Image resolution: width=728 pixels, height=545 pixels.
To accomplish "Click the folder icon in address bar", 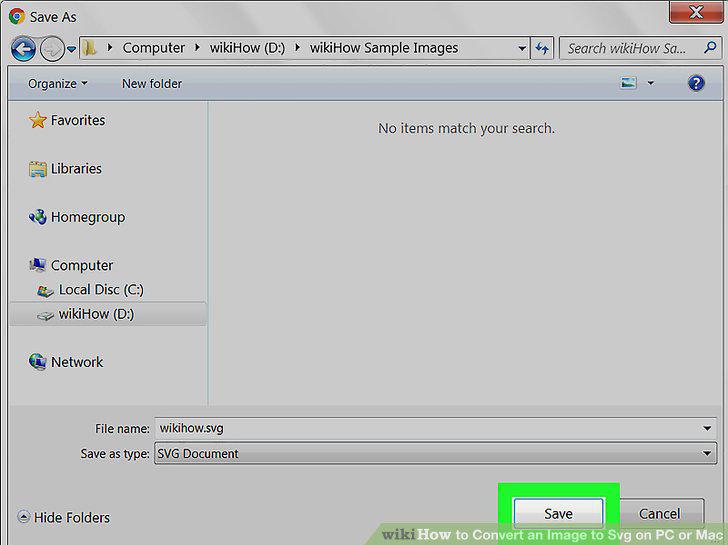I will pyautogui.click(x=90, y=48).
